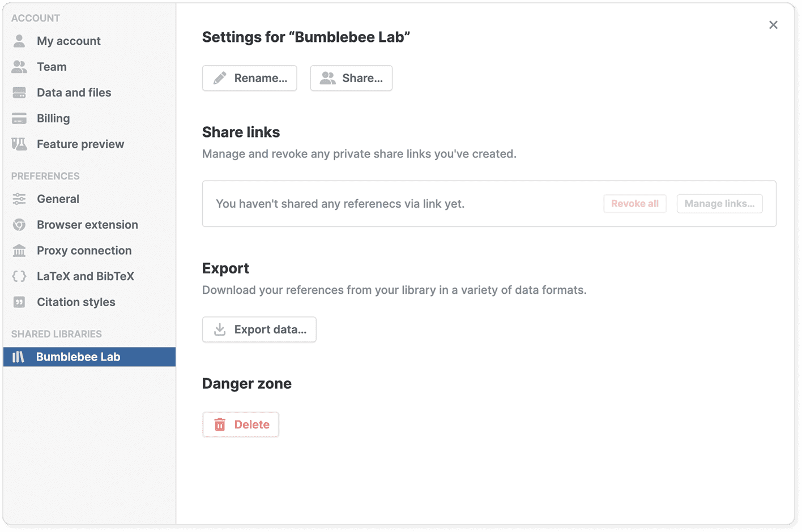Click the Proxy connection bank icon
This screenshot has width=802, height=532.
19,251
